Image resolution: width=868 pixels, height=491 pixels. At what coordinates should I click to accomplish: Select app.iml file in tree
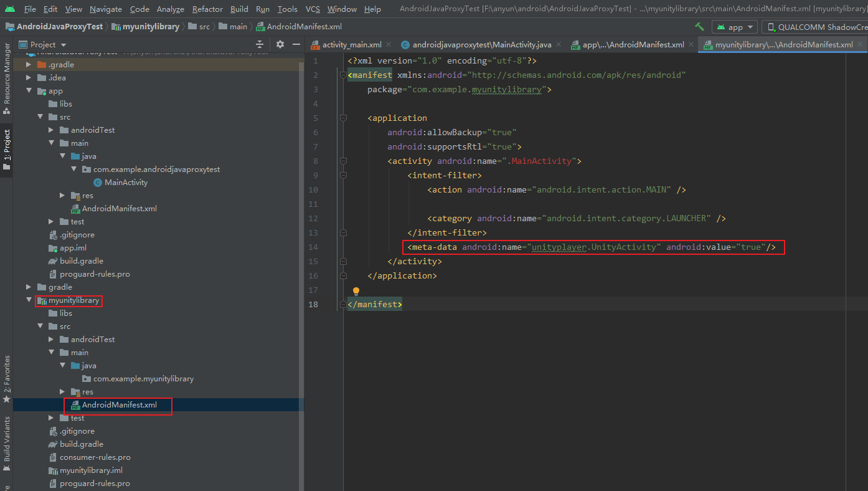(x=73, y=248)
